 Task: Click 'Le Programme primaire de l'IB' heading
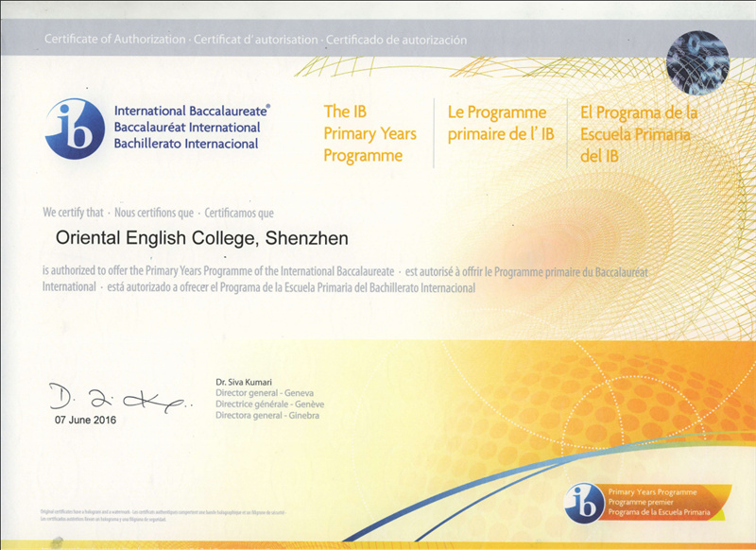[501, 123]
